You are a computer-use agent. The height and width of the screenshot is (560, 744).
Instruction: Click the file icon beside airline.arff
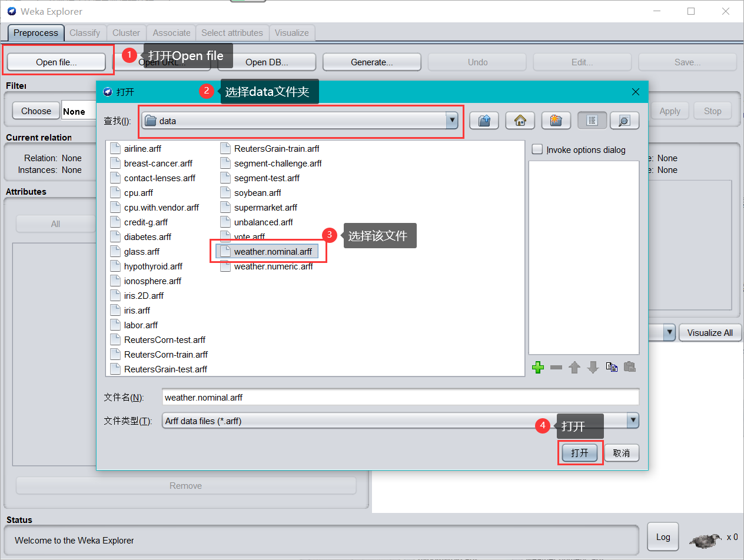pos(115,149)
